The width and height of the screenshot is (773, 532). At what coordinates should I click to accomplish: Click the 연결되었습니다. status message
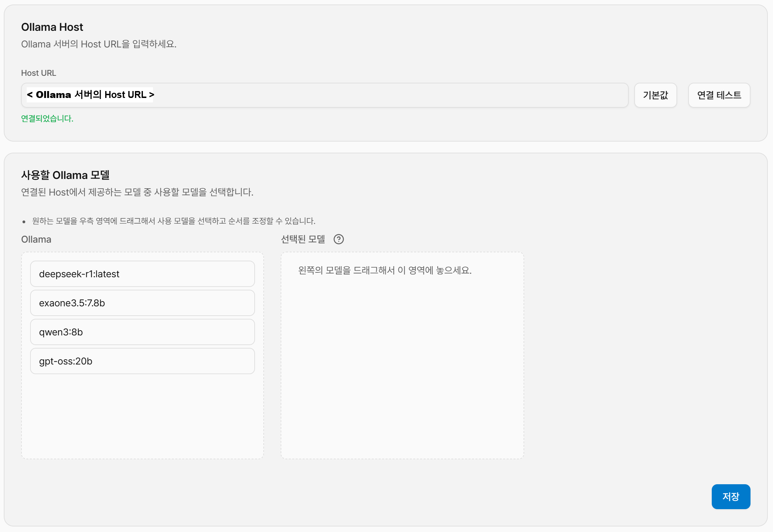tap(47, 118)
